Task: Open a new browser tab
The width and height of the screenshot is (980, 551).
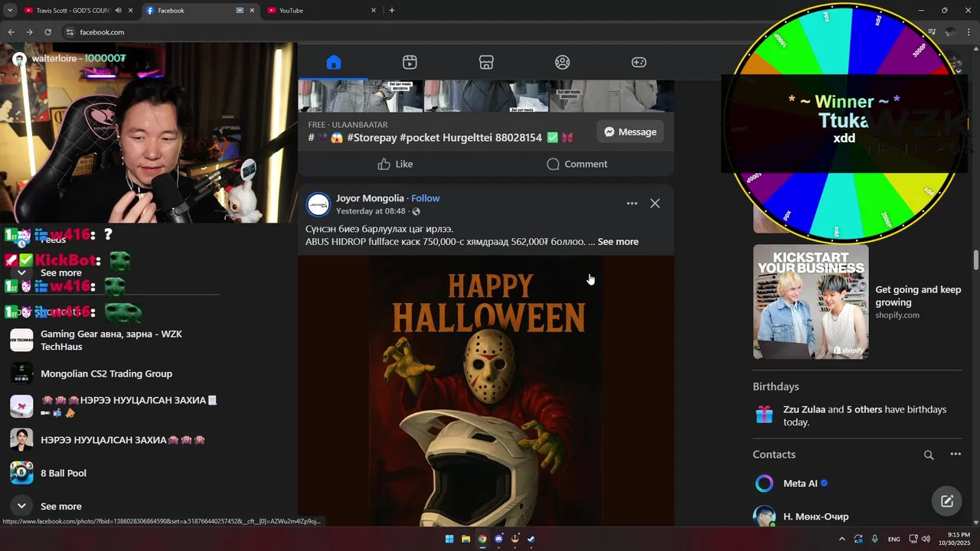Action: (392, 11)
